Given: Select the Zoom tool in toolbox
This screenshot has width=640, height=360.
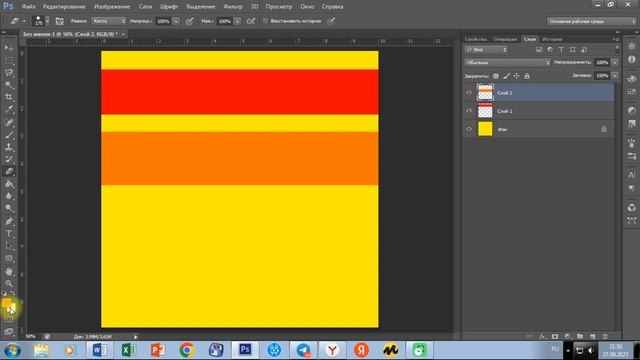Looking at the screenshot, I should click(x=9, y=284).
